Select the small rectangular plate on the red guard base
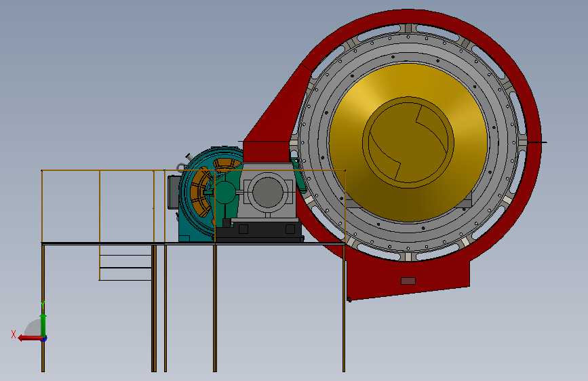588x381 pixels. point(408,281)
